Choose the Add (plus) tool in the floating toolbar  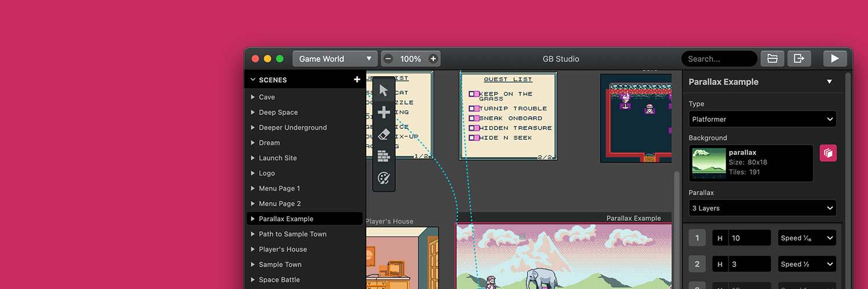point(384,112)
